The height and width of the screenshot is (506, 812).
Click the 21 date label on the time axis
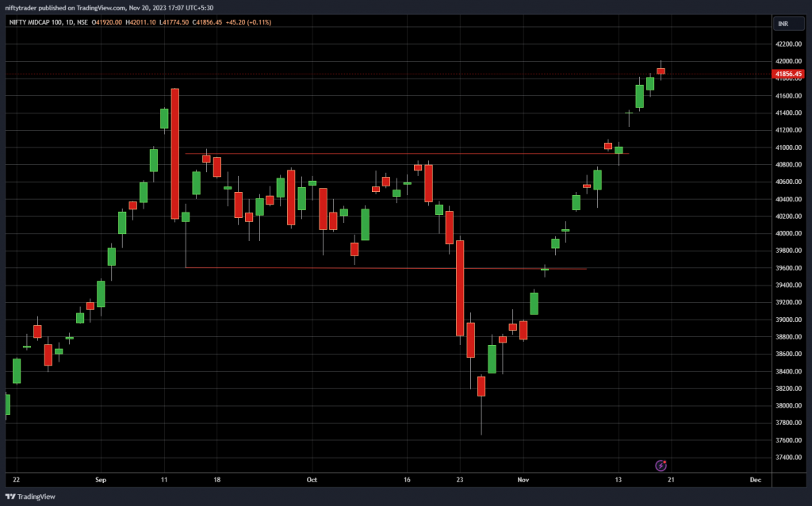pos(671,480)
